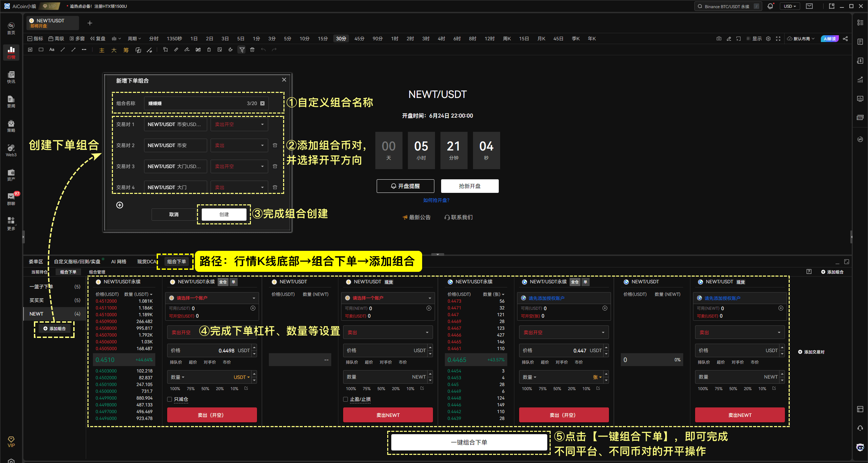This screenshot has width=868, height=463.
Task: Click the 一键组合下单 button
Action: (x=469, y=442)
